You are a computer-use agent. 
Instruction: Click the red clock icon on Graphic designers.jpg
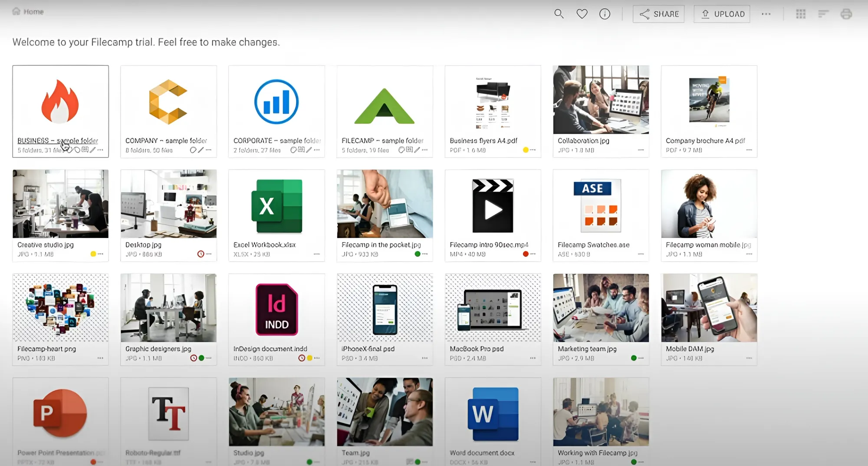coord(194,358)
